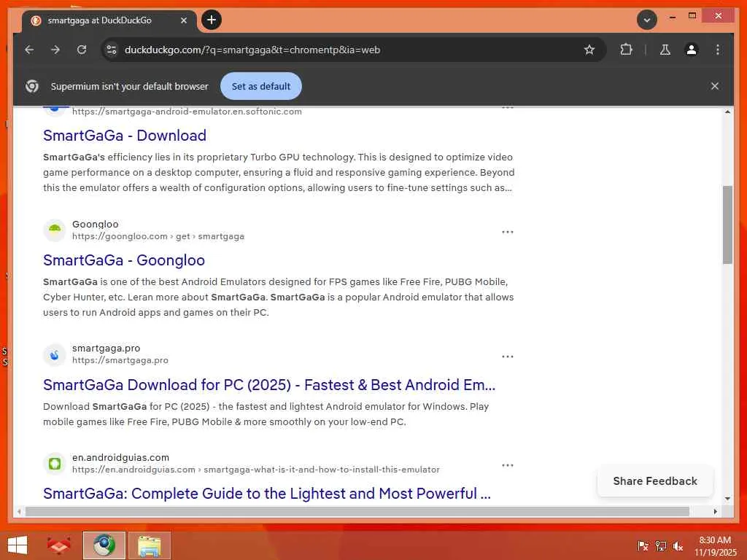Bookmark this page with the star icon
The width and height of the screenshot is (747, 560).
(589, 50)
